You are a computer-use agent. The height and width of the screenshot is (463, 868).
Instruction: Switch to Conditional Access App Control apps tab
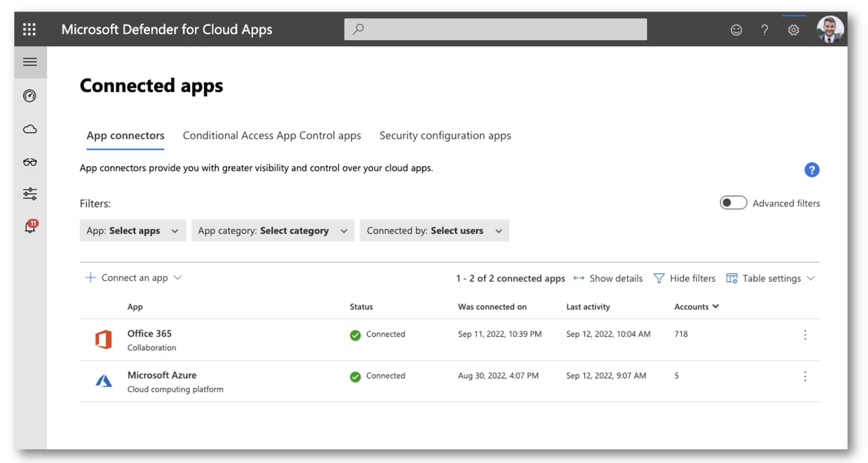pyautogui.click(x=272, y=136)
